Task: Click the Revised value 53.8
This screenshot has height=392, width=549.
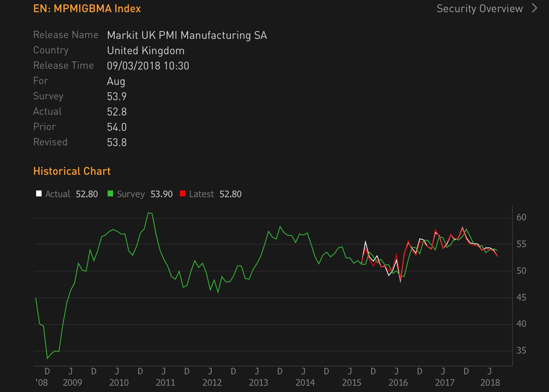Action: 117,142
